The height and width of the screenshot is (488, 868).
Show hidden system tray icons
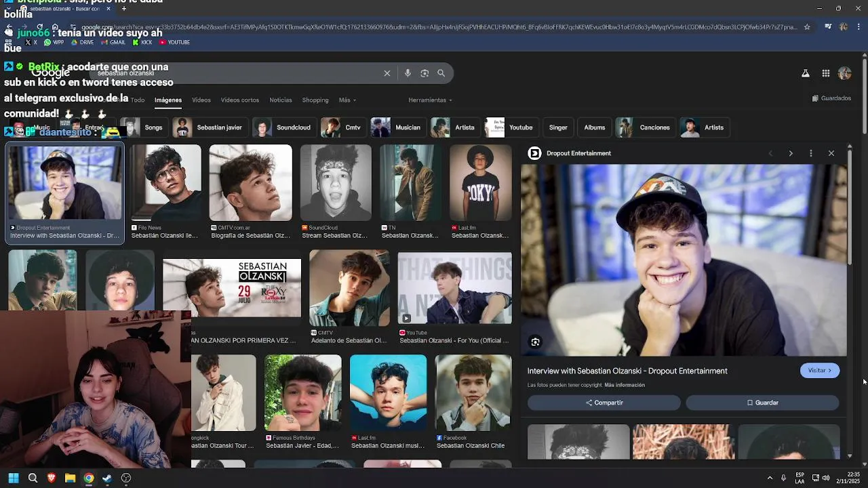click(770, 478)
